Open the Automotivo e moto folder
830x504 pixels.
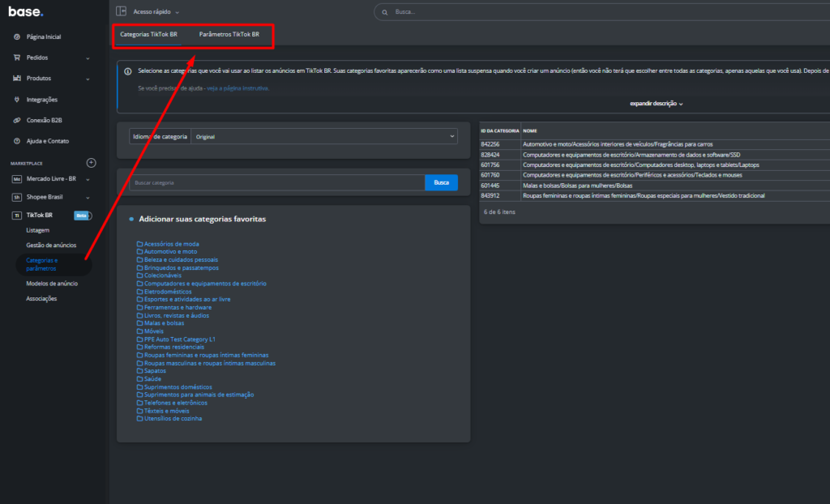167,251
